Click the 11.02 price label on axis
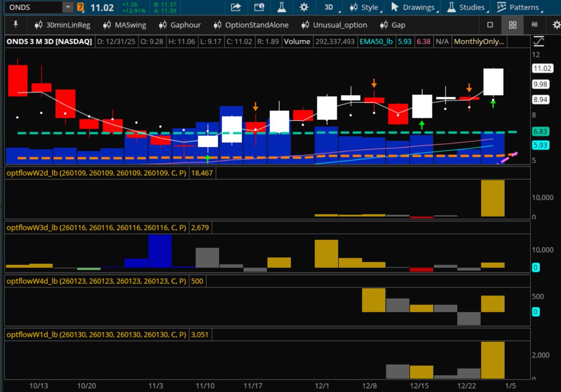This screenshot has height=392, width=561. click(x=543, y=69)
